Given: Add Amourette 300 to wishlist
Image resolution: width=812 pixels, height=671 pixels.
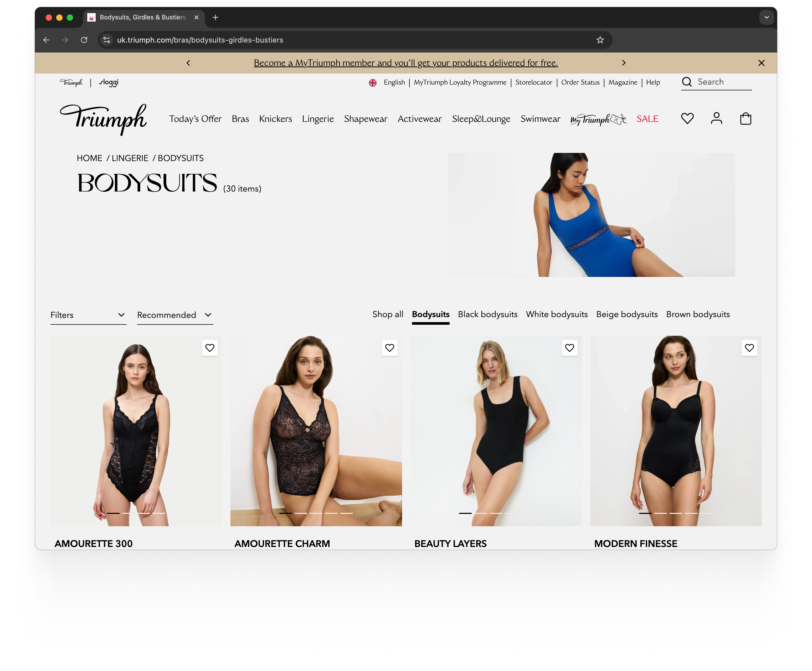Looking at the screenshot, I should pos(210,348).
